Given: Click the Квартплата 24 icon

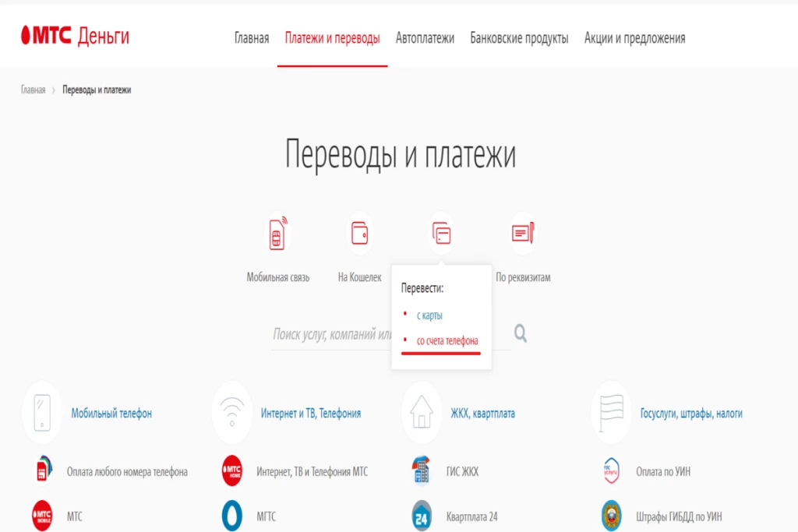Looking at the screenshot, I should coord(422,516).
